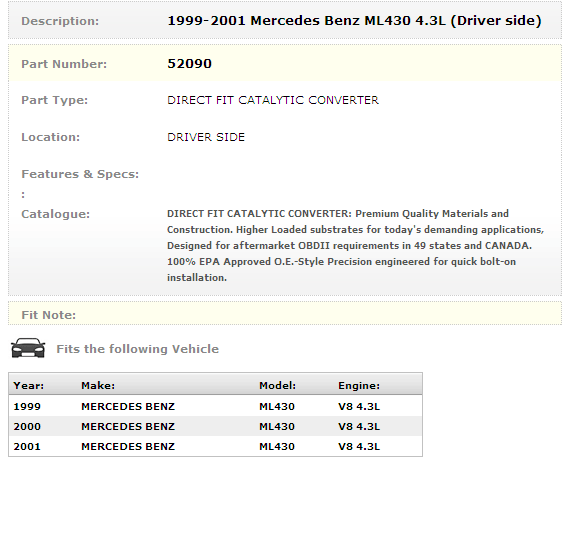570x549 pixels.
Task: Click the Model: column header
Action: pos(277,385)
